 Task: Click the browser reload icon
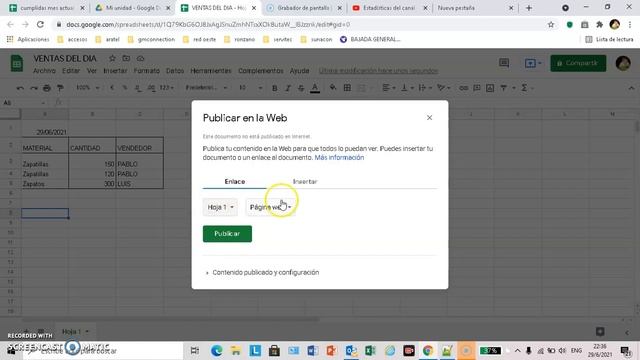tap(40, 24)
